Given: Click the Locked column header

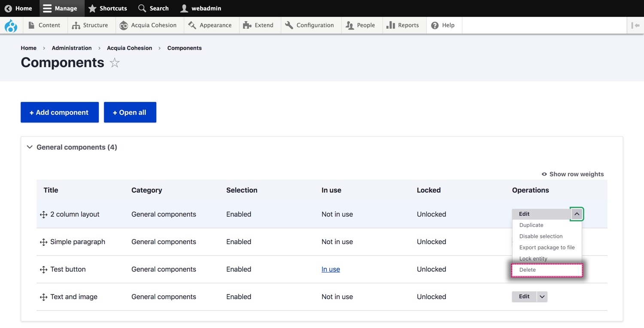Looking at the screenshot, I should click(x=428, y=190).
